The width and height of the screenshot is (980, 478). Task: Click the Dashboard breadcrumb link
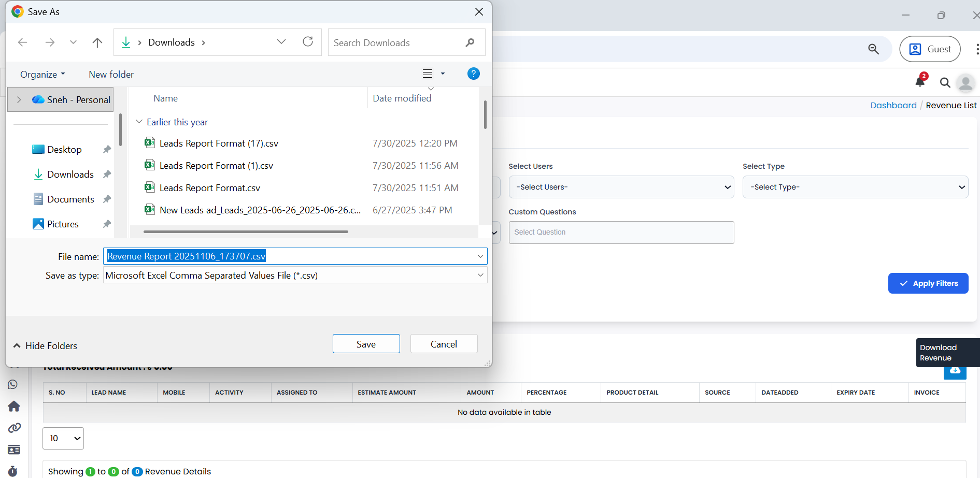tap(893, 105)
